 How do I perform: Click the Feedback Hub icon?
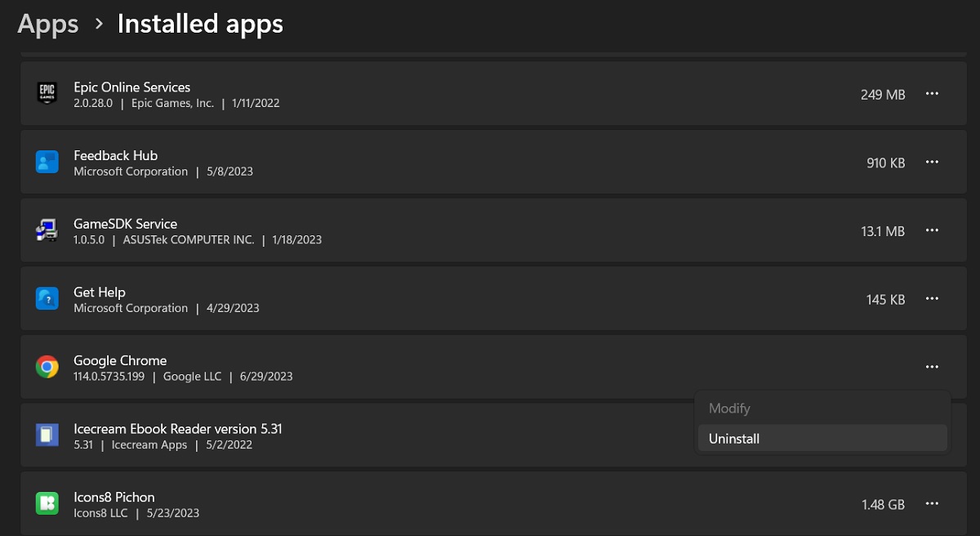47,162
